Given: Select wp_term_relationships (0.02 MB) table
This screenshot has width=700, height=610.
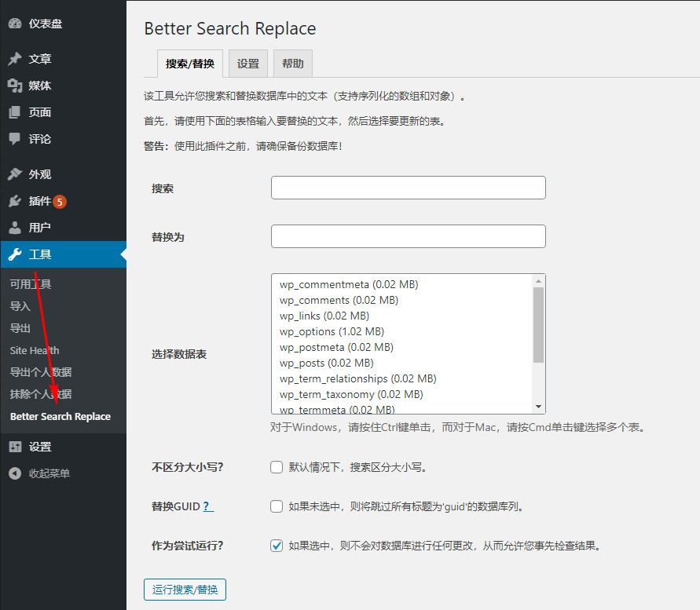Looking at the screenshot, I should point(357,378).
